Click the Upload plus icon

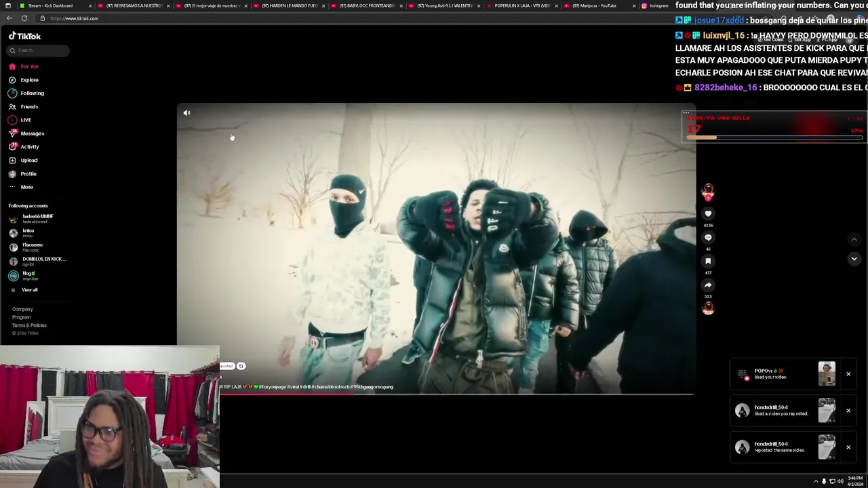[12, 160]
